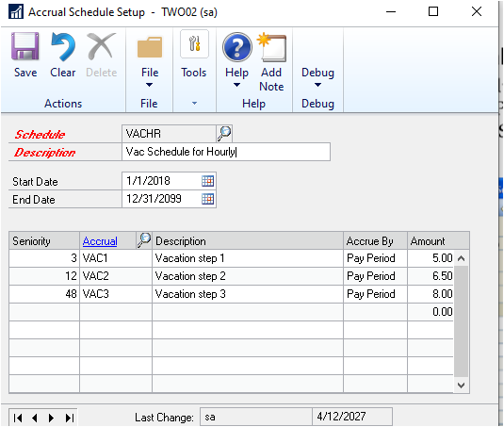Go to previous record arrow

pyautogui.click(x=35, y=418)
